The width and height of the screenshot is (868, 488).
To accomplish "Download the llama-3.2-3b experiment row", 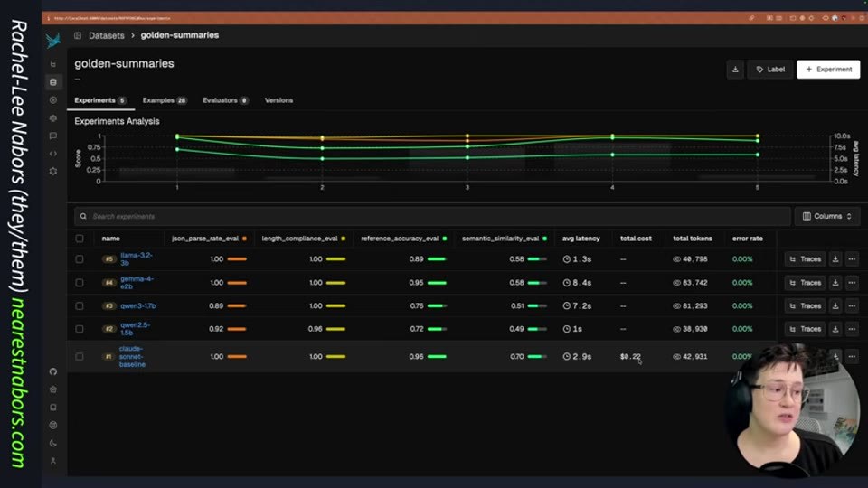I will coord(835,259).
